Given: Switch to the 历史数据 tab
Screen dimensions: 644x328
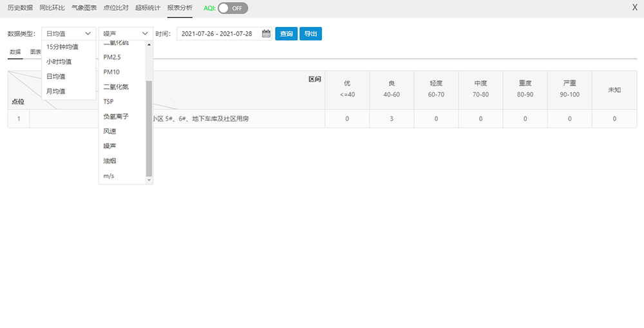Looking at the screenshot, I should pyautogui.click(x=20, y=8).
